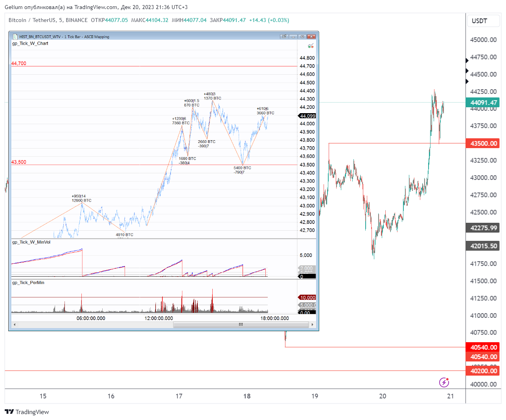506x420 pixels.
Task: Click the 12:00:00.000 time label
Action: click(158, 318)
